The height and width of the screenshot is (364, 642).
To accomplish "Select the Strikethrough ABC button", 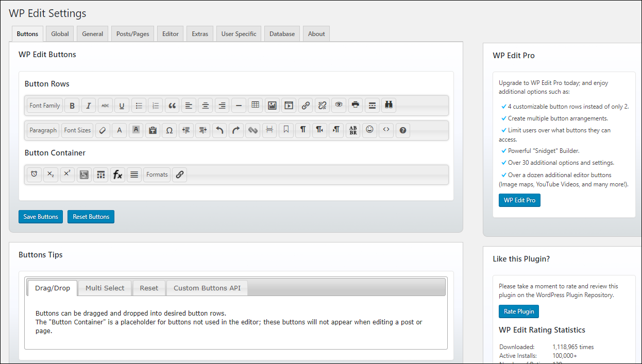I will click(x=105, y=106).
